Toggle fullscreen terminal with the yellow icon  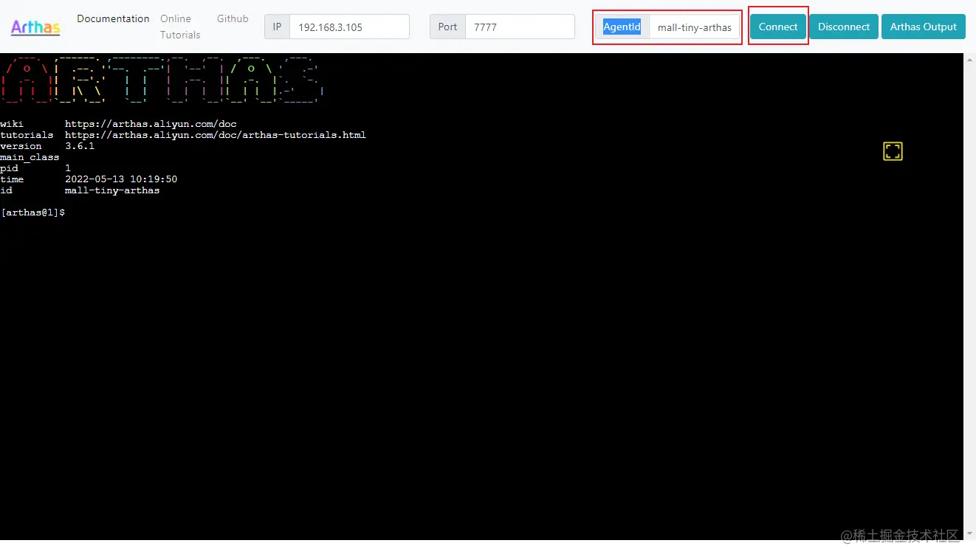tap(893, 151)
